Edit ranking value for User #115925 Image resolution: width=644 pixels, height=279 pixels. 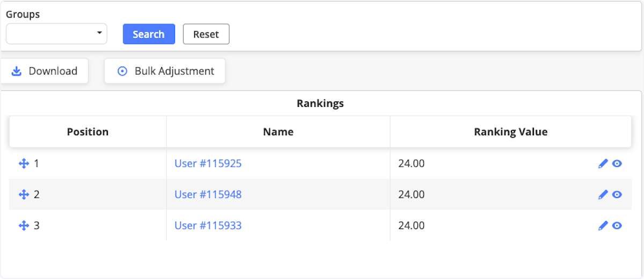click(603, 164)
